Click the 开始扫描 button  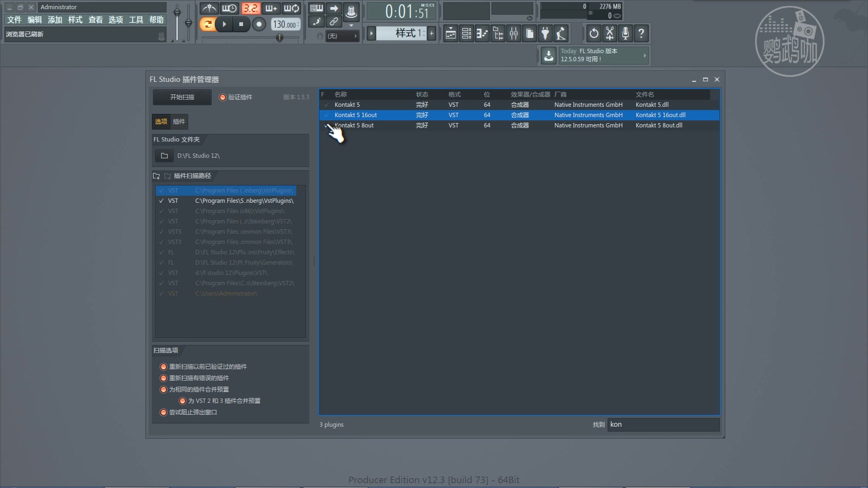182,98
